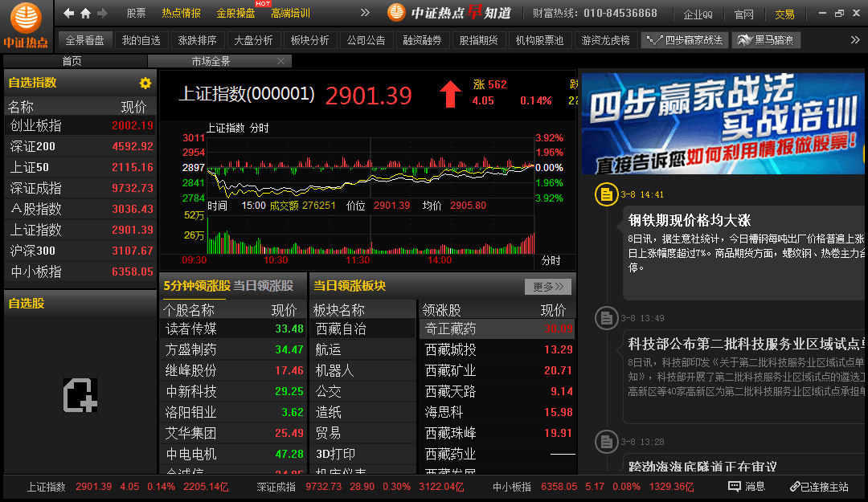Click the 已连接主站 connection status icon
The image size is (868, 502).
[x=794, y=487]
